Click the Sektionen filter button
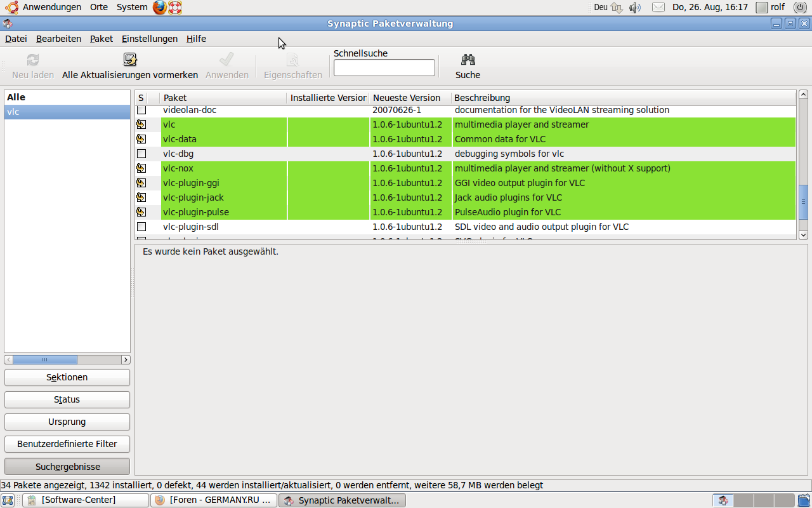Viewport: 812px width, 508px height. [x=67, y=377]
